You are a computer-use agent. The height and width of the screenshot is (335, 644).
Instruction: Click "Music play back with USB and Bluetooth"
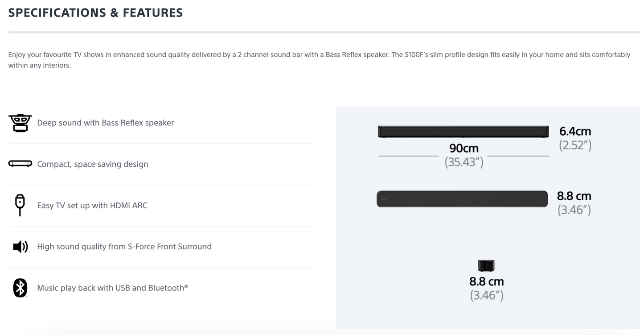[x=112, y=288]
